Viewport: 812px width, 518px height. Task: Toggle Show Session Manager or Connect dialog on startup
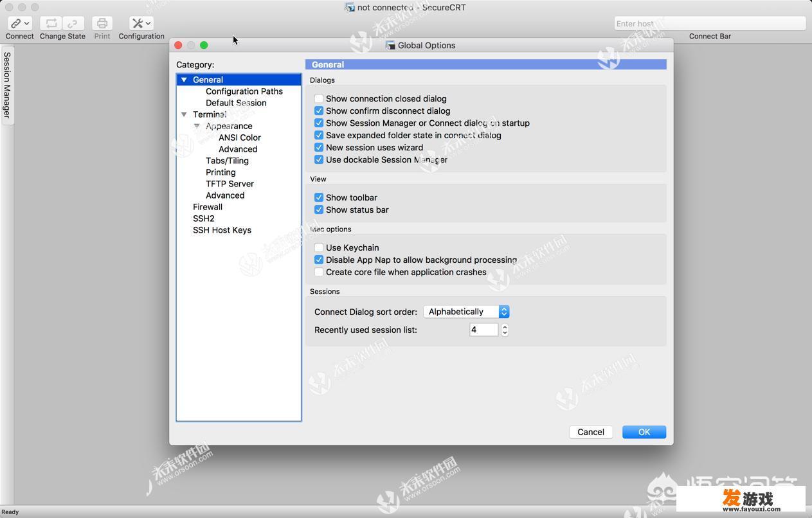pos(319,123)
